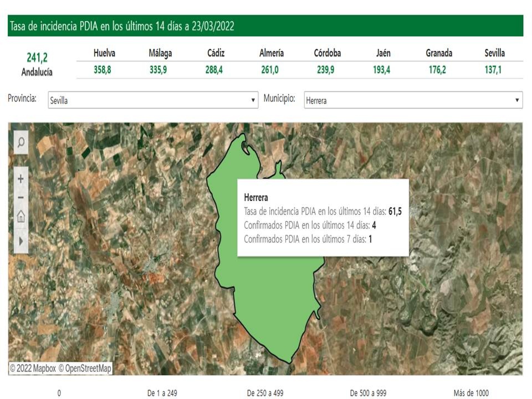
Task: Open the Provincia dropdown showing Sevilla
Action: (152, 100)
